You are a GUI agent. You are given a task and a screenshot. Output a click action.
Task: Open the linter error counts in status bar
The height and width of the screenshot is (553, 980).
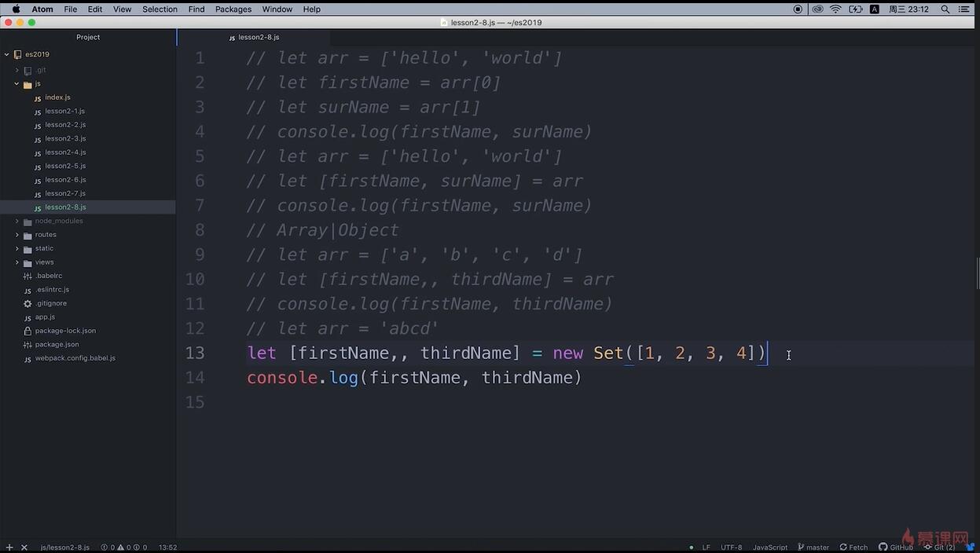pyautogui.click(x=123, y=548)
